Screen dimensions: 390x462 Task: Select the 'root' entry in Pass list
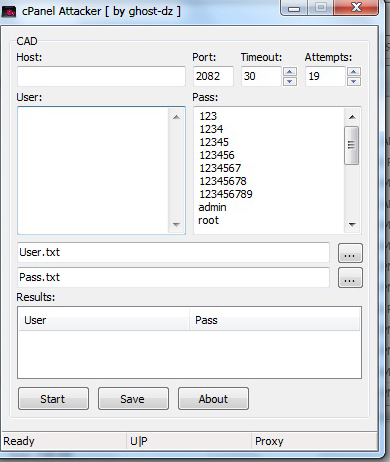tap(209, 220)
